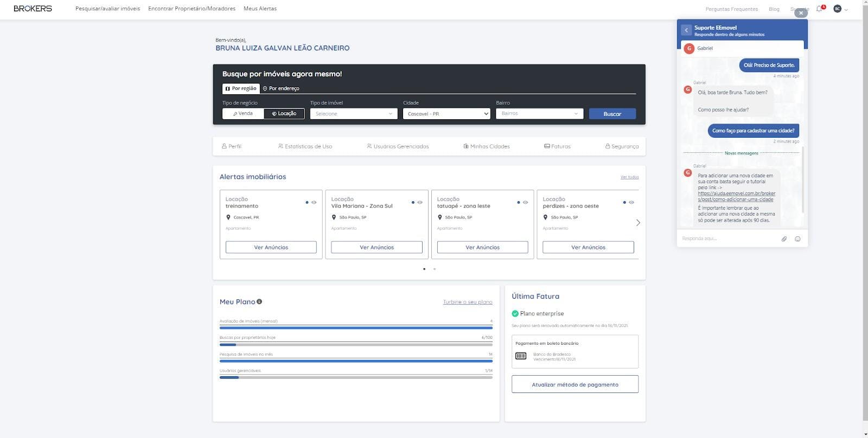The image size is (868, 438).
Task: Click location pin on treinamento card
Action: click(228, 217)
